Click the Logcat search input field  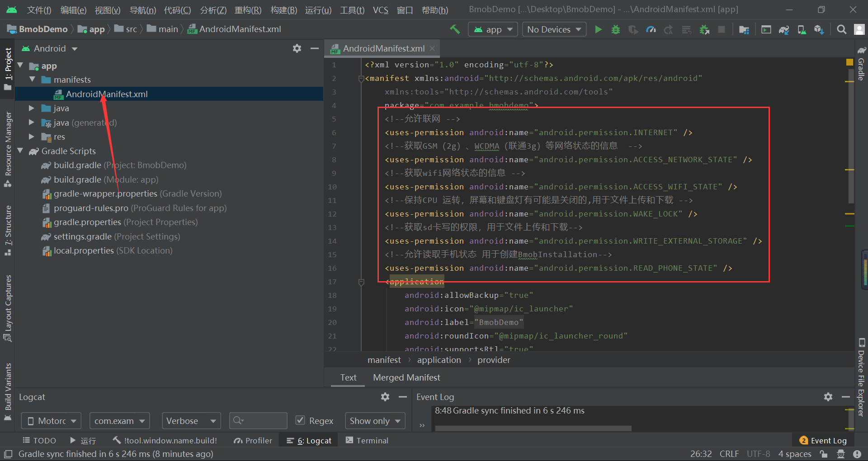258,421
